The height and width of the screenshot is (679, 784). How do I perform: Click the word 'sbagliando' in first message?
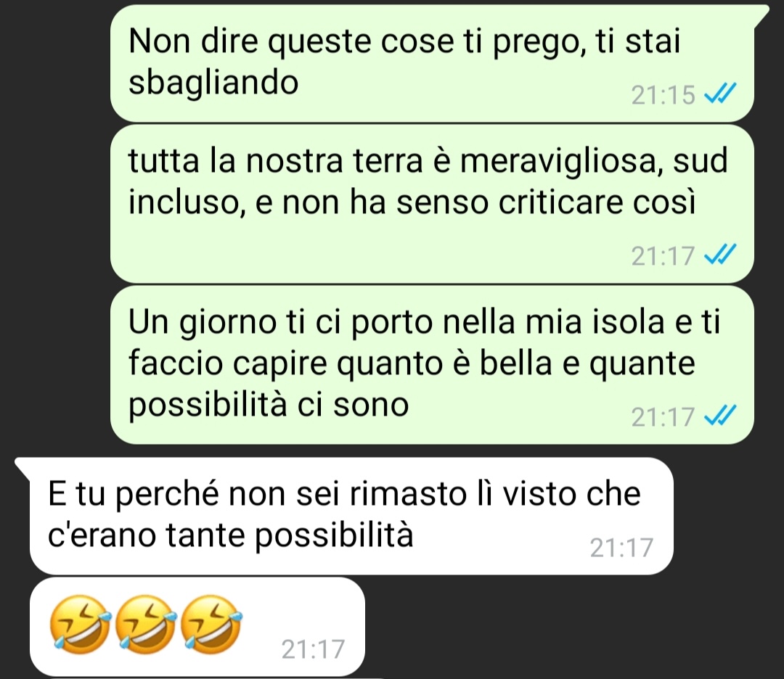click(x=213, y=83)
